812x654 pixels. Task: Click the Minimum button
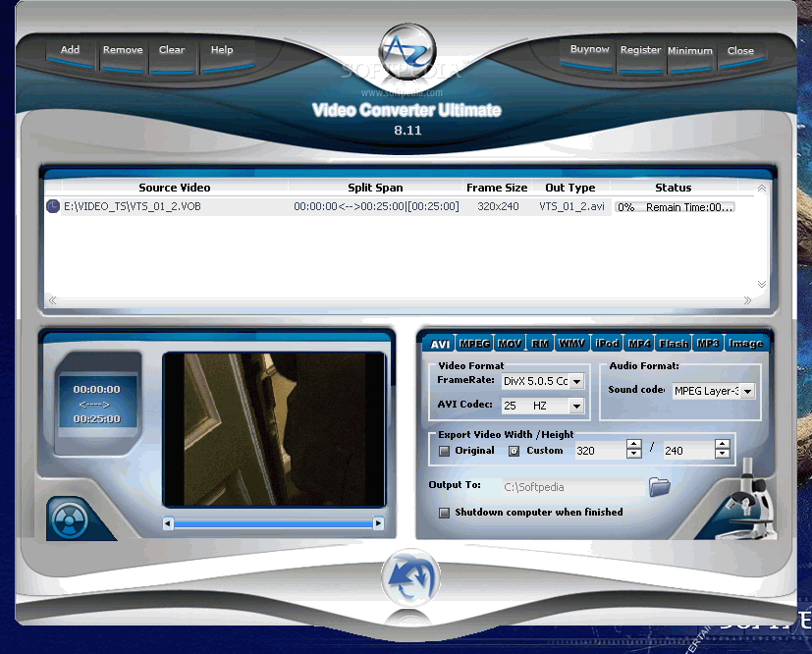690,51
